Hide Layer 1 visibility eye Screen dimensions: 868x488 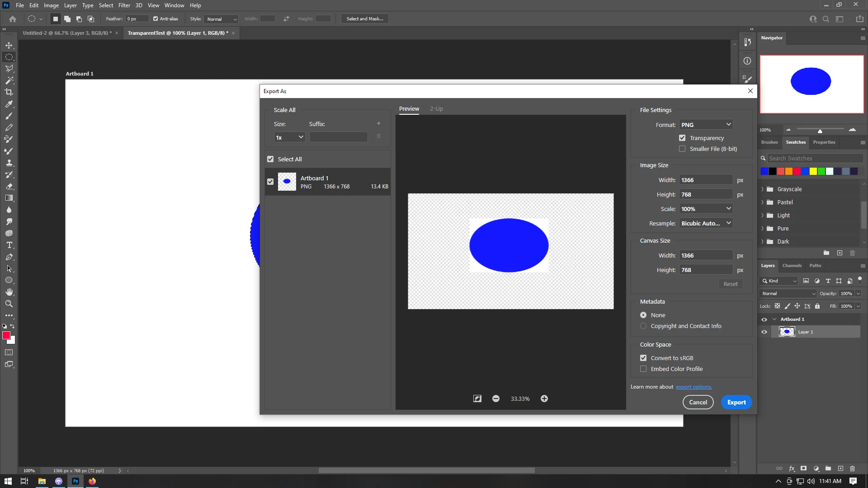pos(764,332)
